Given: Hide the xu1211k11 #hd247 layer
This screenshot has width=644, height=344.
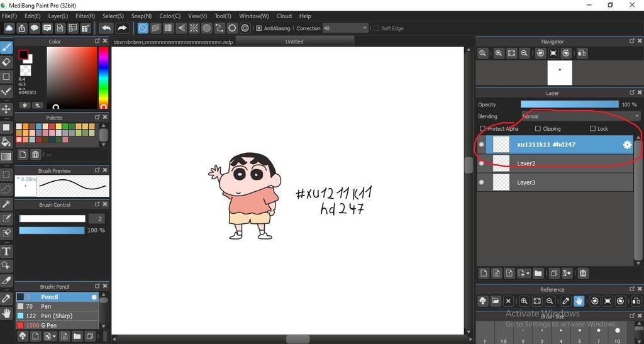Looking at the screenshot, I should [x=482, y=145].
